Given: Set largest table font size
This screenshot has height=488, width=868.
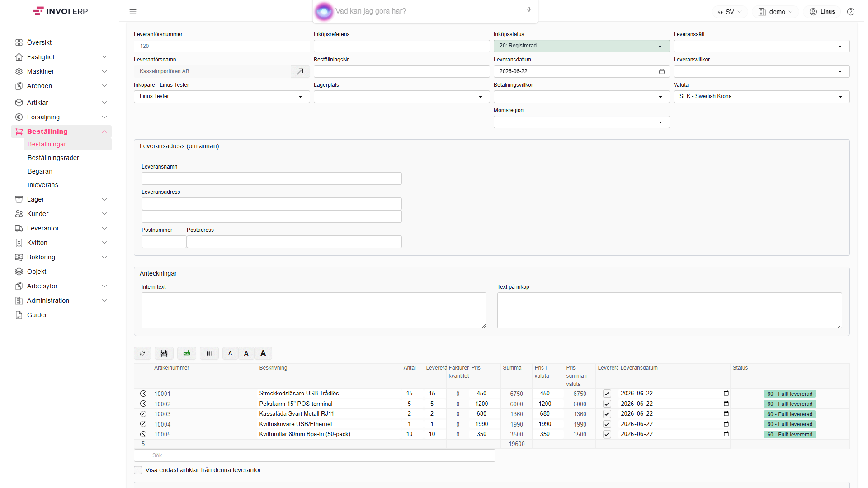Looking at the screenshot, I should [263, 353].
